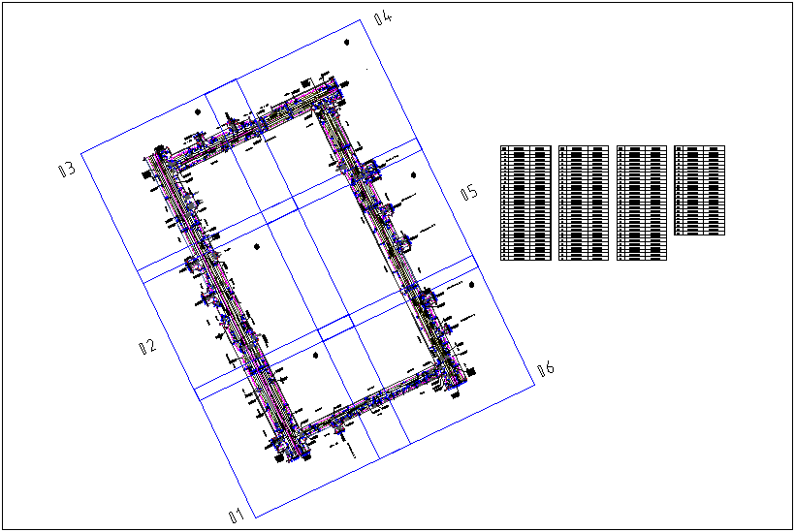
Task: Select the black dot in the plan's center-left
Action: click(x=257, y=247)
